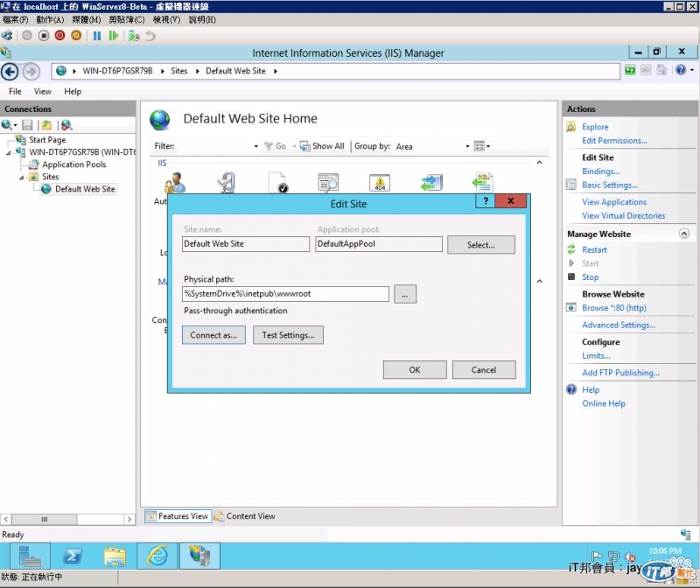Open Internet Explorer from the taskbar
The height and width of the screenshot is (588, 700).
click(157, 556)
